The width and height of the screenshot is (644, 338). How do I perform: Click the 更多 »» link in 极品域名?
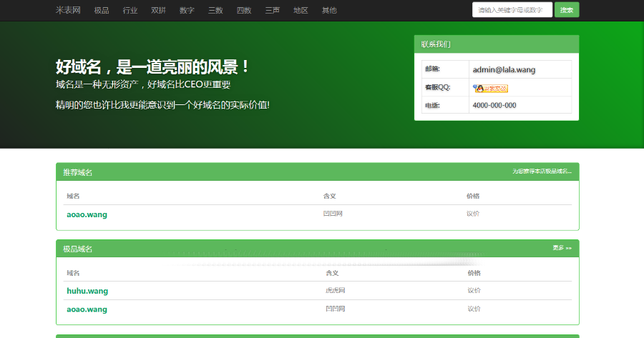562,248
